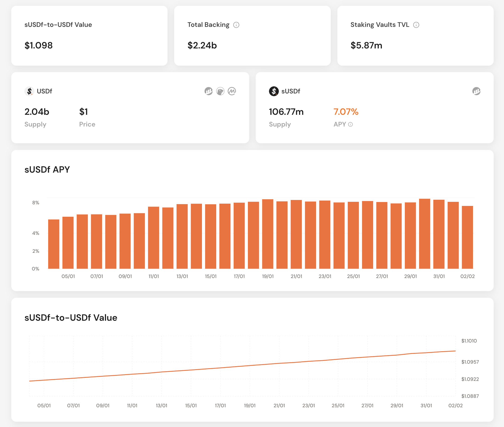Click the $2.24b Total Backing figure

point(202,45)
